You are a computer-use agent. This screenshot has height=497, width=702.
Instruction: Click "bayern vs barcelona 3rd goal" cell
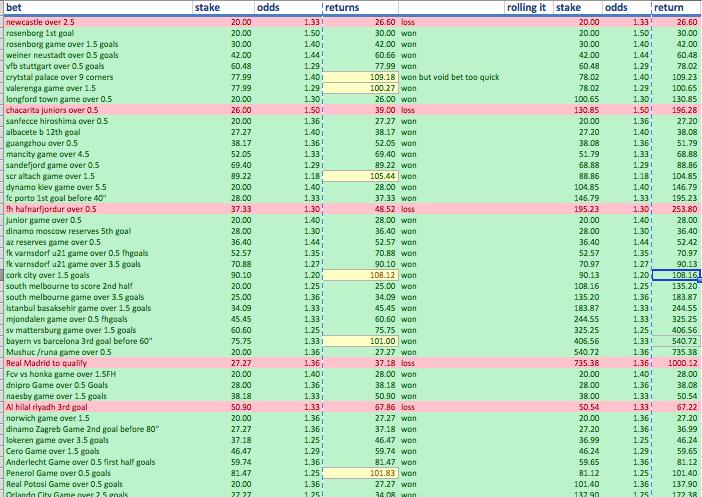pos(98,341)
